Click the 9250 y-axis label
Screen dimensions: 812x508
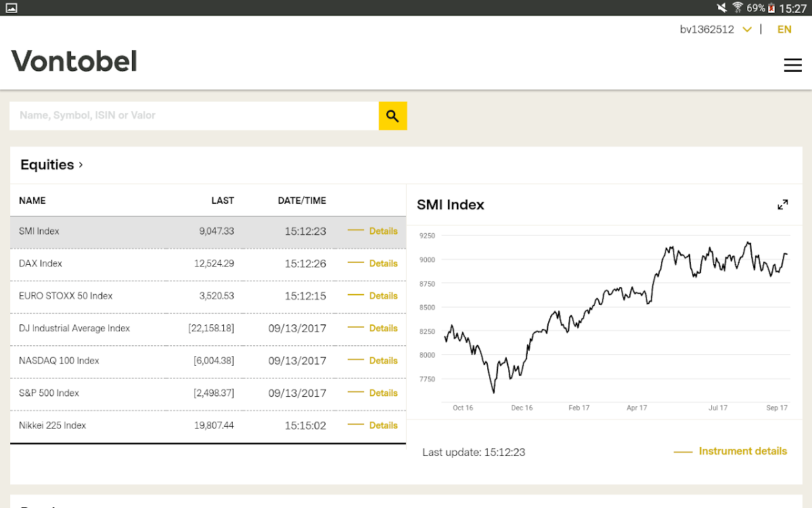(427, 236)
